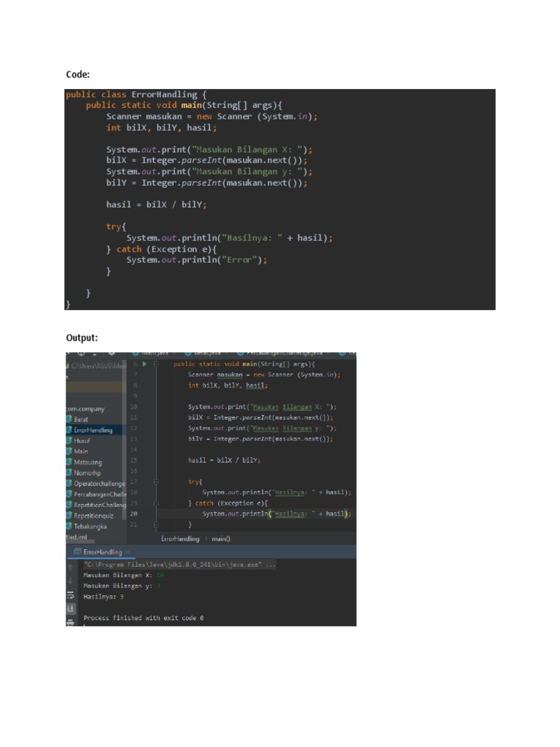This screenshot has width=560, height=747.
Task: Click the java.exe command line in console
Action: tap(179, 565)
